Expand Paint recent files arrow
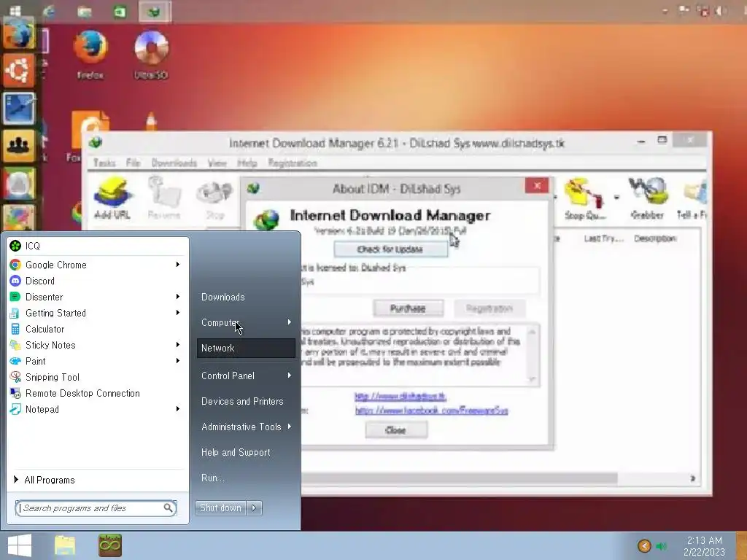This screenshot has width=747, height=560. click(178, 361)
